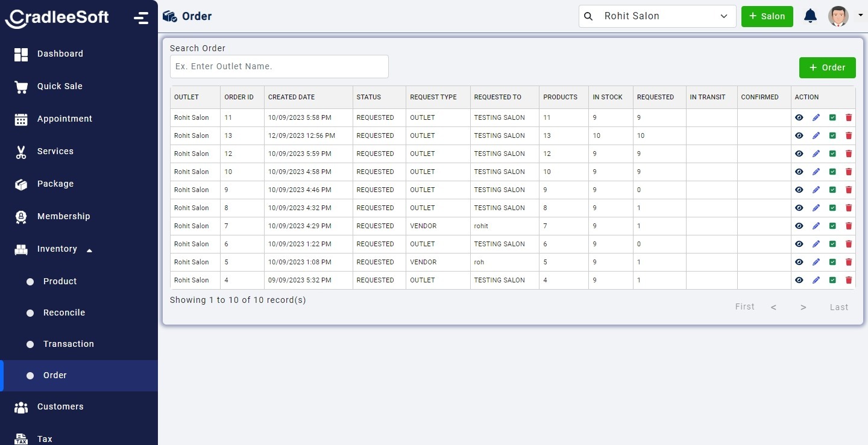Delete order 13 using the trash icon
Screen dimensions: 868x445
[849, 136]
